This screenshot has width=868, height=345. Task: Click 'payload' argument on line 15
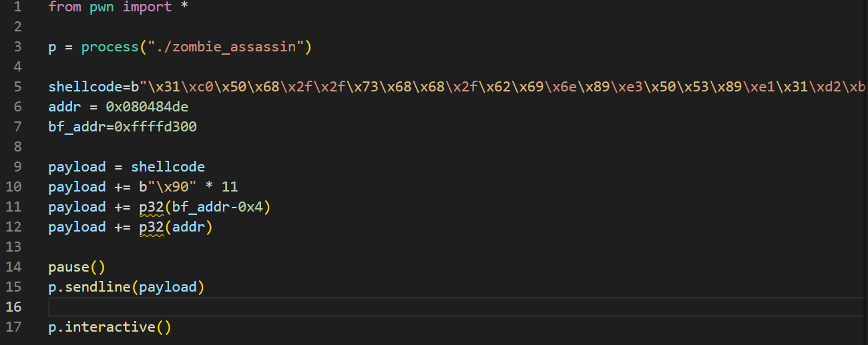point(168,287)
